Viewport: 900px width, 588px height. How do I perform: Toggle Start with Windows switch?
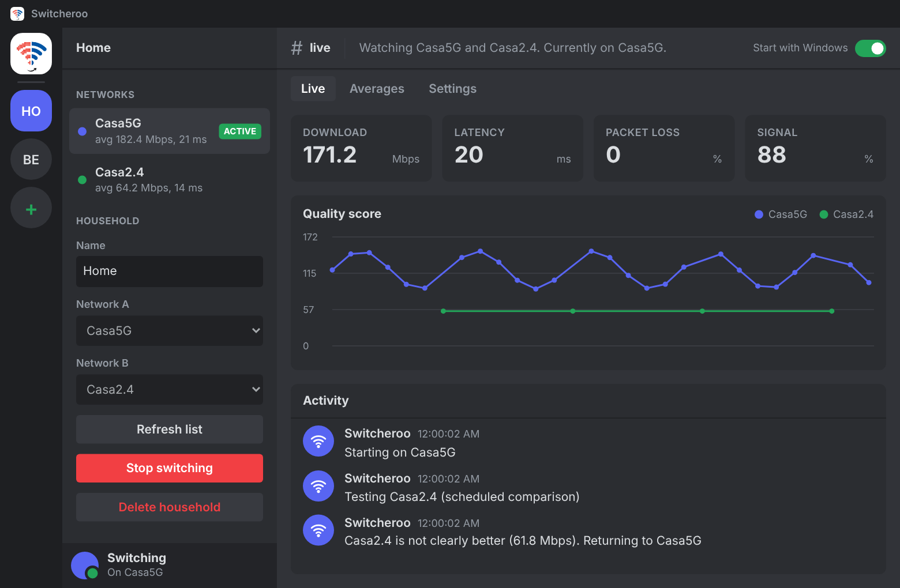pyautogui.click(x=871, y=48)
